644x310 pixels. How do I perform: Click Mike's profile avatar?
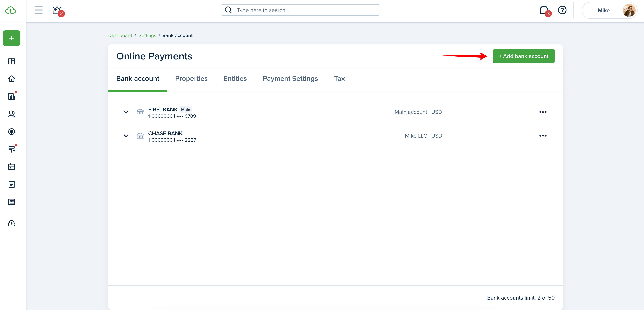coord(629,10)
